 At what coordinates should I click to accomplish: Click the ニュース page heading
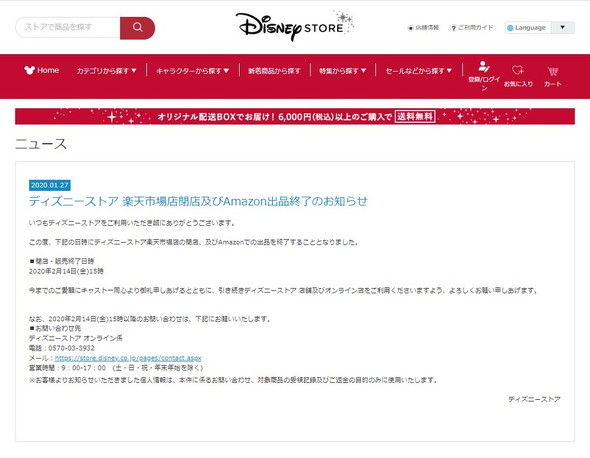pos(41,144)
